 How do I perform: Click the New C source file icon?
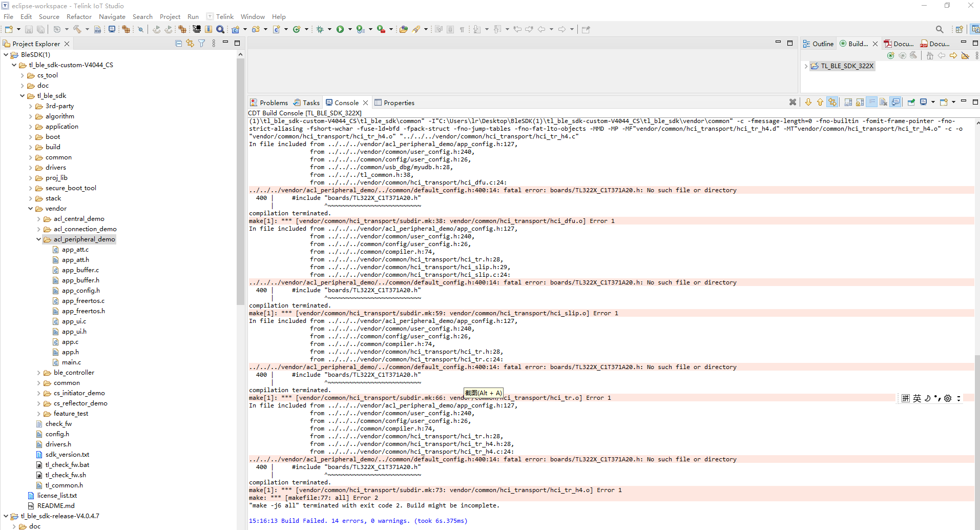[x=277, y=29]
